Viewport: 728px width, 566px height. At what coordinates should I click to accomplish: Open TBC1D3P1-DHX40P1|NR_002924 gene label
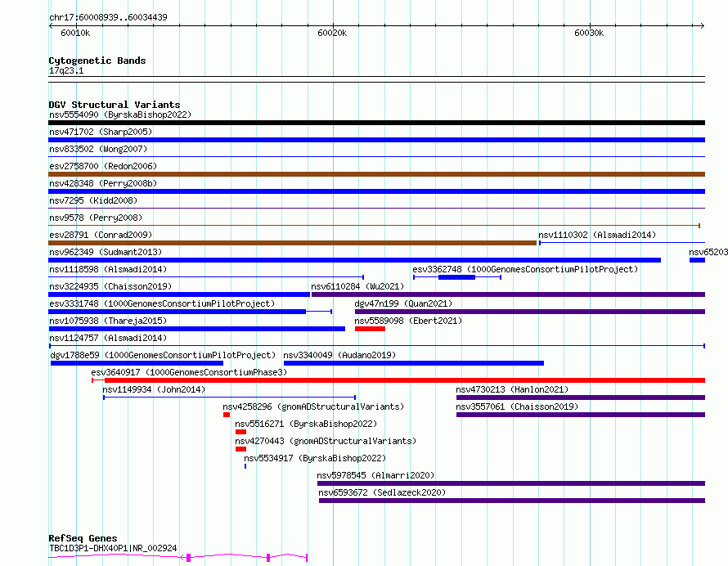[113, 548]
